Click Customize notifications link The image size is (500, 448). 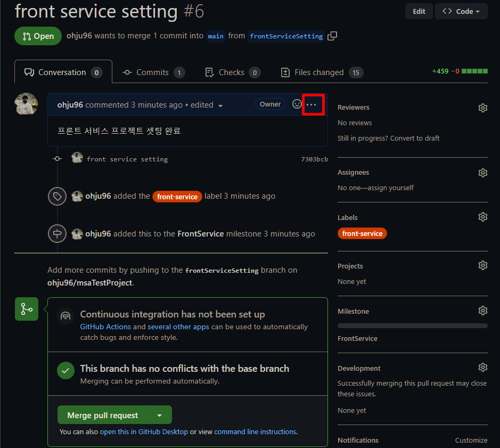click(x=471, y=441)
